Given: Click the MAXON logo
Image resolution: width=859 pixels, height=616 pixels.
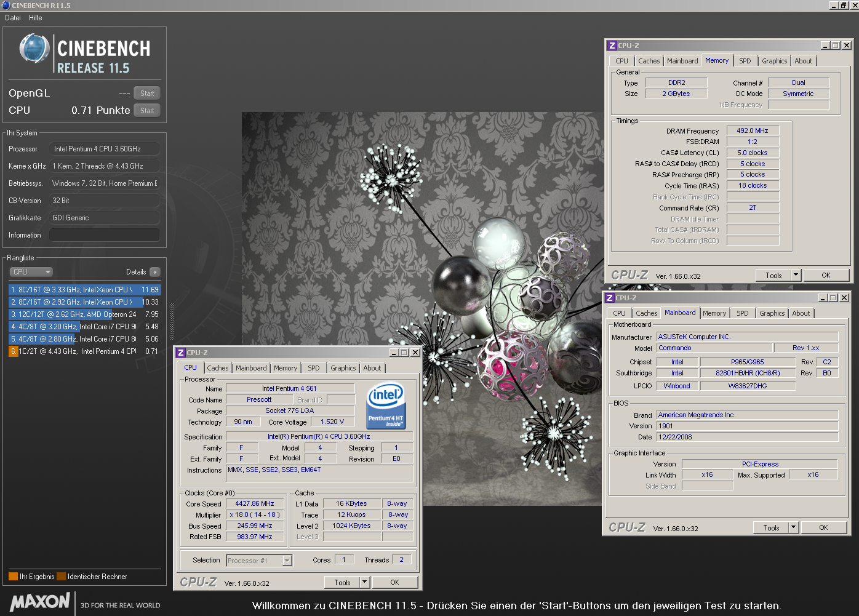Looking at the screenshot, I should (40, 602).
